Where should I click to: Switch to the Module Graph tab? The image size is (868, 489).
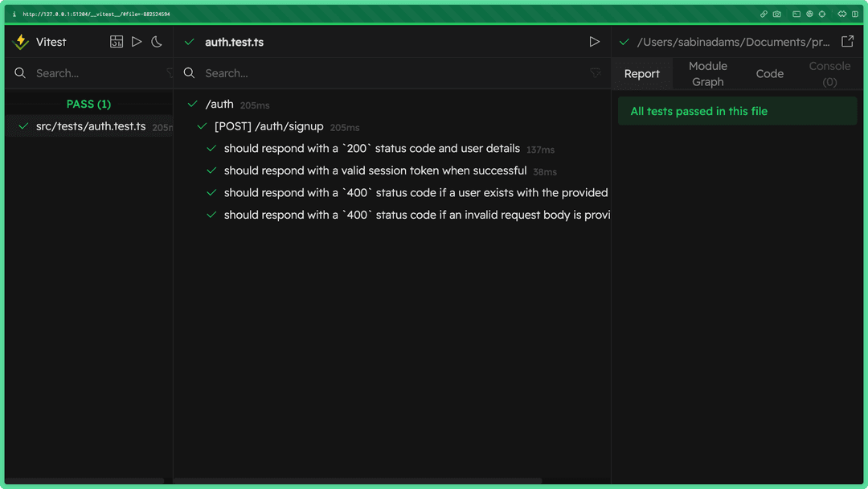click(x=707, y=73)
